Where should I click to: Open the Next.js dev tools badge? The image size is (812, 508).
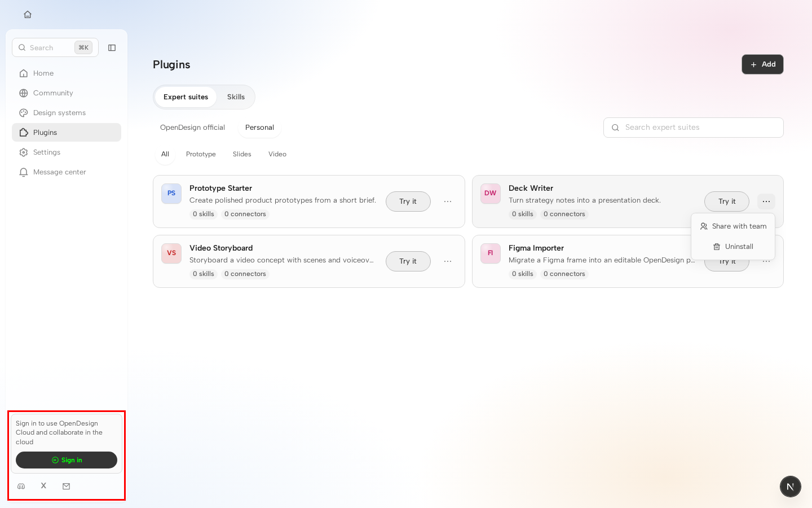[x=790, y=487]
